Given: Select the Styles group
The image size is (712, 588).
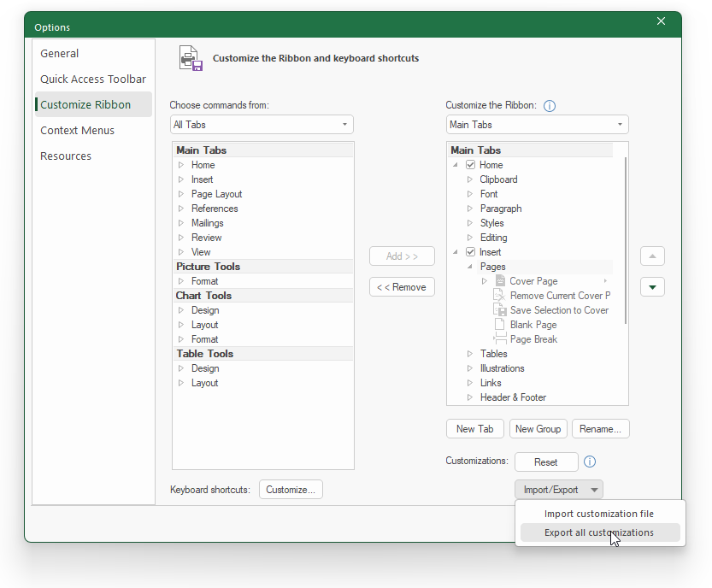Looking at the screenshot, I should tap(492, 223).
